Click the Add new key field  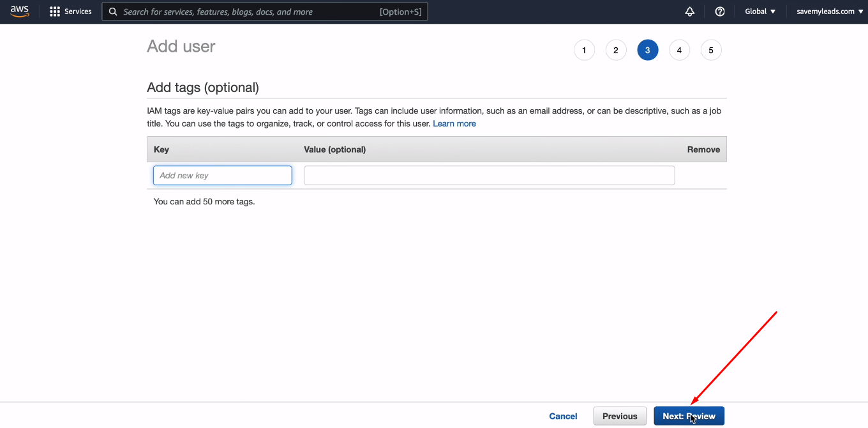point(223,176)
